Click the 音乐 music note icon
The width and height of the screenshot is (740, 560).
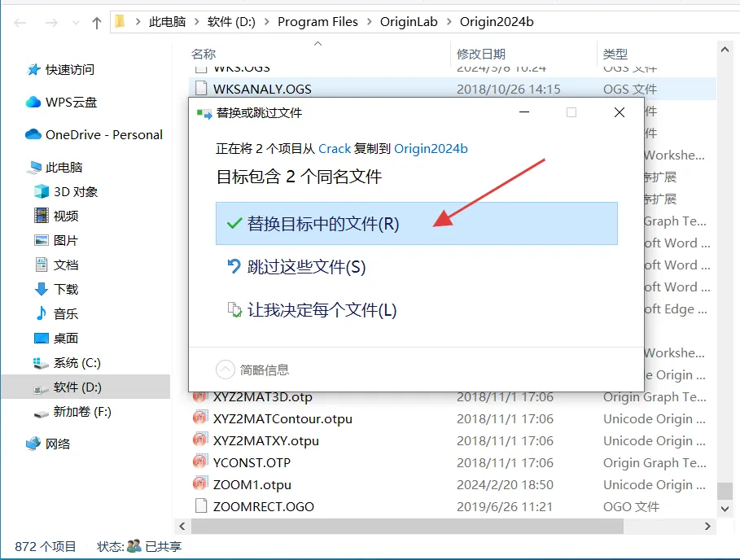click(41, 313)
